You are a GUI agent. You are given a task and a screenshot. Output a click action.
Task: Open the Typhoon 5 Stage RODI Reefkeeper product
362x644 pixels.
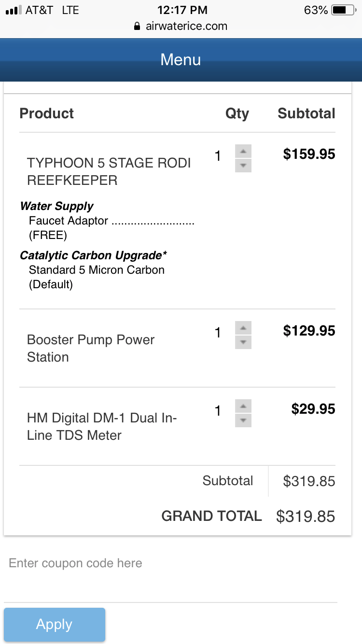tap(109, 171)
